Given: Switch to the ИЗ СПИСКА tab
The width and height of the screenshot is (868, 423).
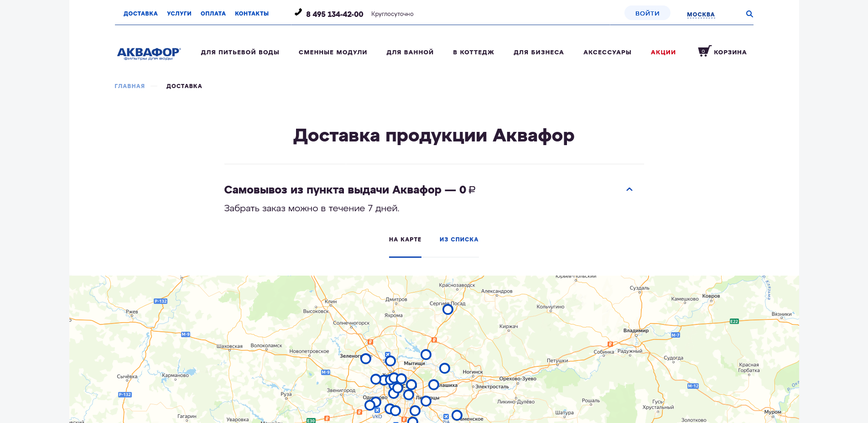Looking at the screenshot, I should [x=458, y=239].
